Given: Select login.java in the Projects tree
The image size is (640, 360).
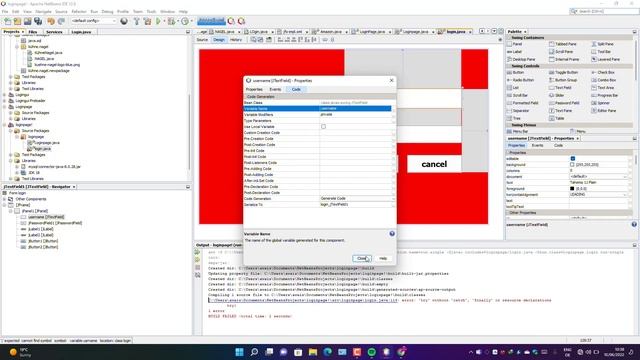Looking at the screenshot, I should 42,149.
